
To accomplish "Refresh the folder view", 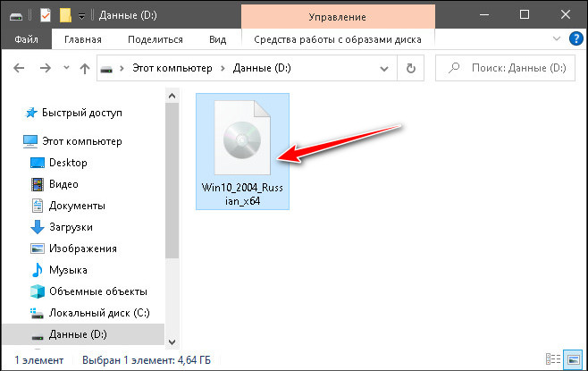I will (411, 68).
